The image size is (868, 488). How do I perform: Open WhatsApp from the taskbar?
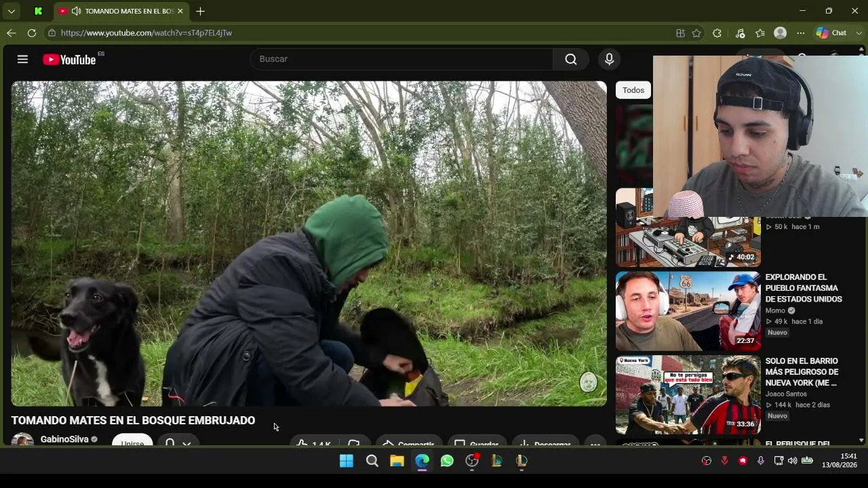click(x=447, y=461)
